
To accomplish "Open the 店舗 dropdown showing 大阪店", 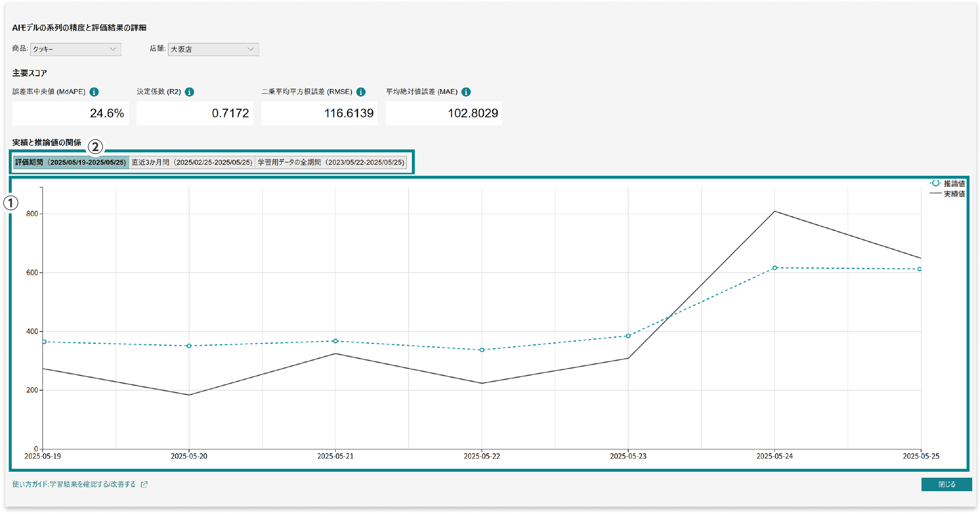I will pos(213,49).
